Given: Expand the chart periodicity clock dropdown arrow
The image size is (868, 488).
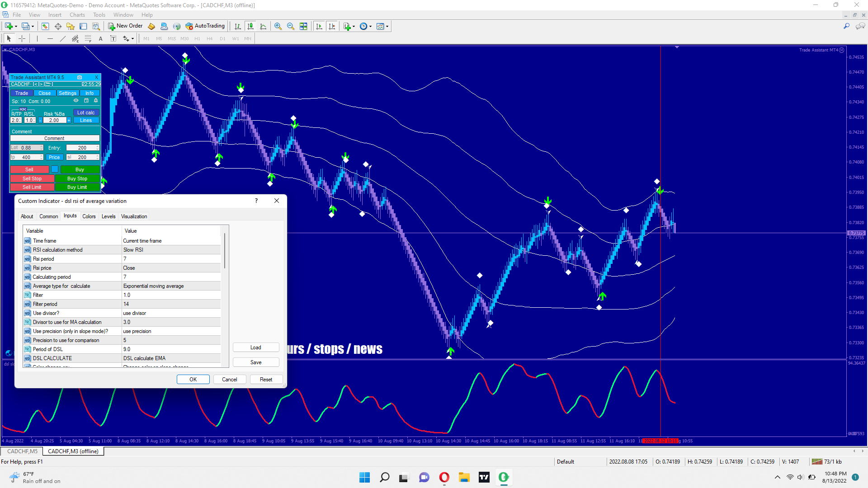Looking at the screenshot, I should pos(371,26).
